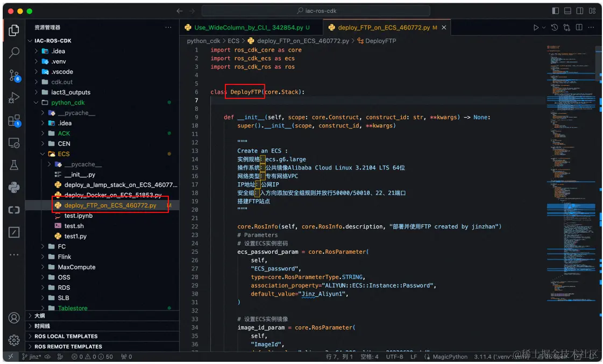Open the Python icon in the activity bar
Viewport: 603px width, 364px height.
click(x=14, y=188)
